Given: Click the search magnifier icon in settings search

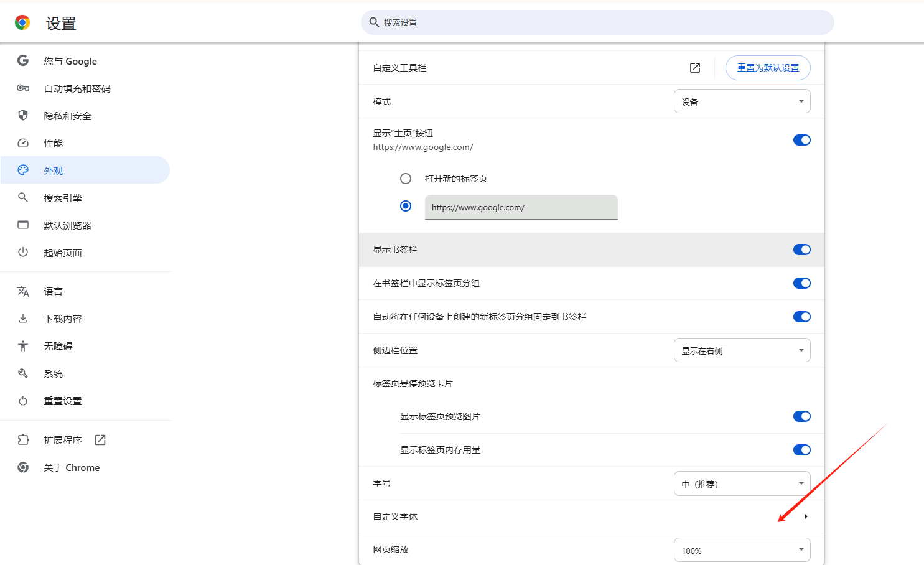Looking at the screenshot, I should point(374,22).
